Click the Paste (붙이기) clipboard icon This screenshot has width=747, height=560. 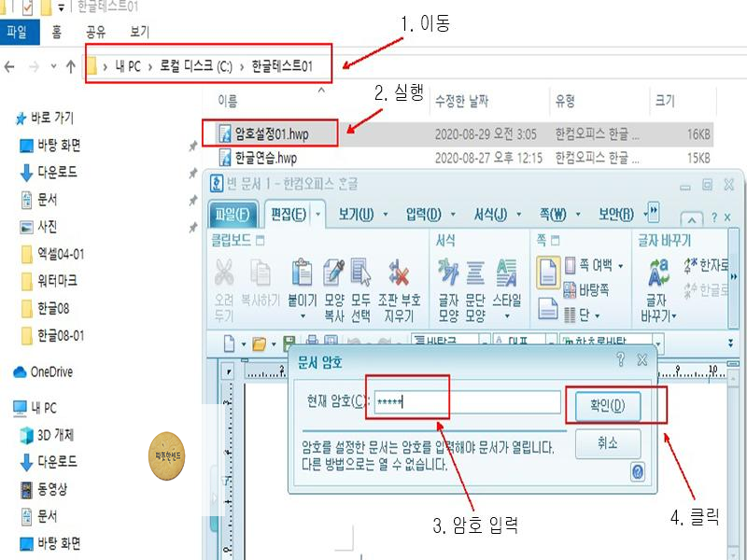coord(302,272)
